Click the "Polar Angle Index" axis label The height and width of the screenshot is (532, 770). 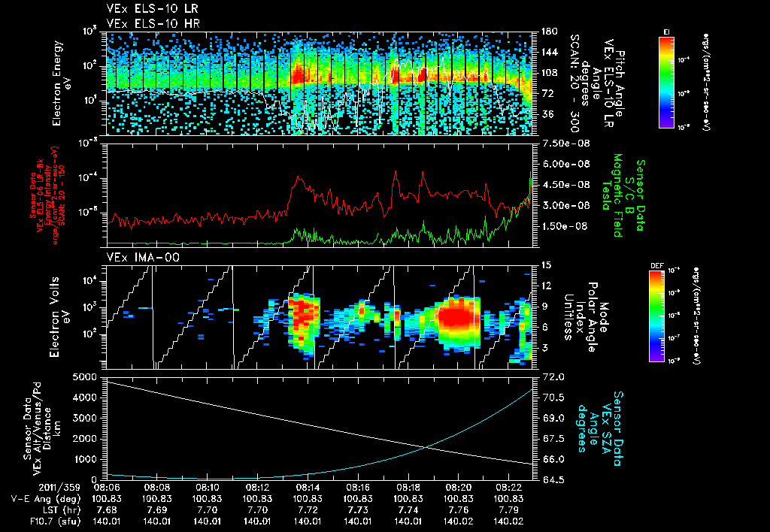click(x=585, y=317)
